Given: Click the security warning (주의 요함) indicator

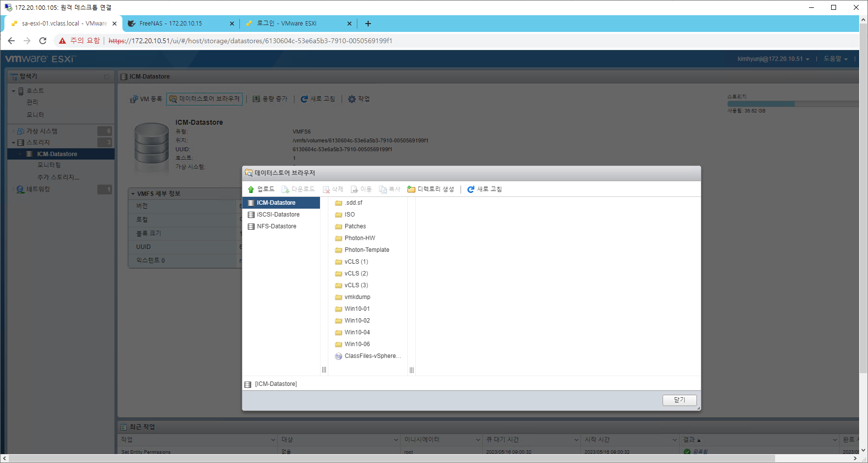Looking at the screenshot, I should [79, 41].
